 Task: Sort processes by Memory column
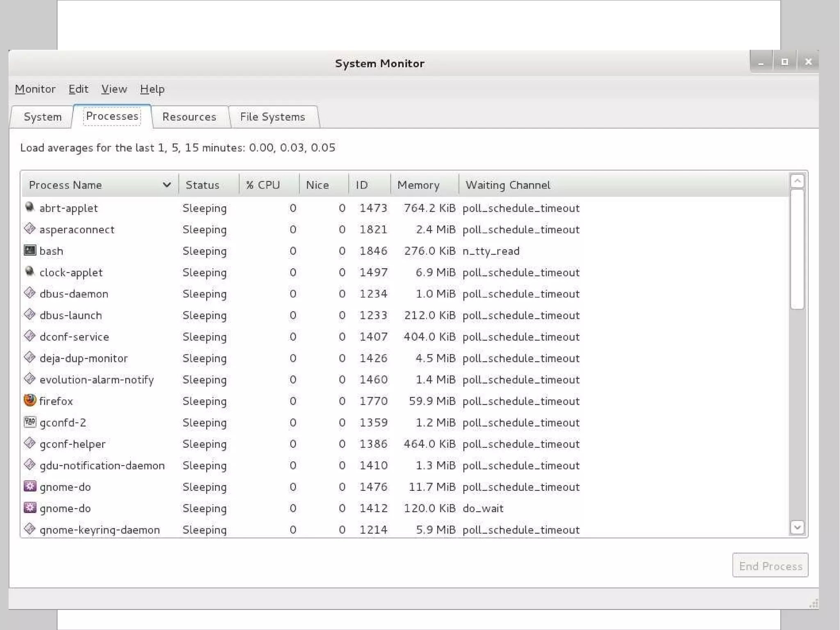click(x=418, y=185)
